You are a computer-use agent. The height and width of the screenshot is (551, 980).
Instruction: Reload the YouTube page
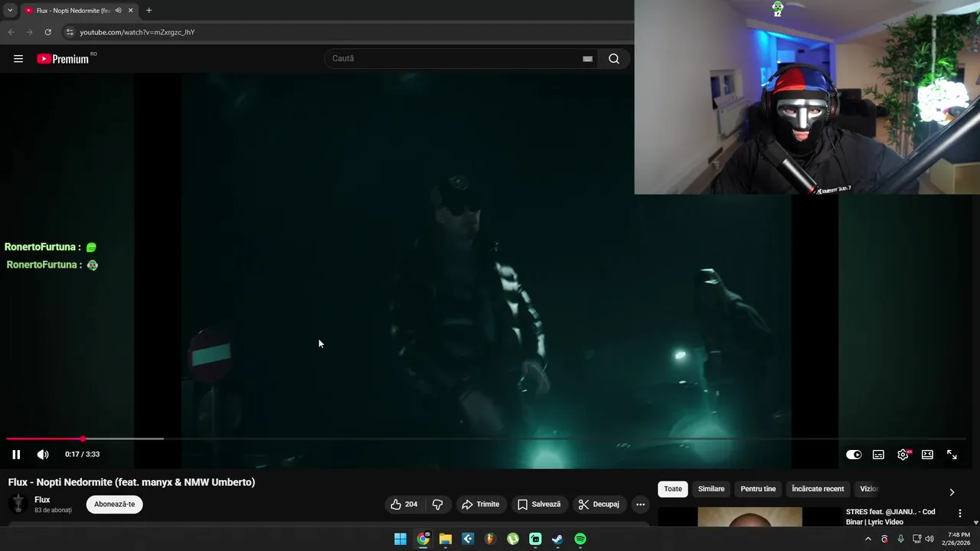(47, 32)
